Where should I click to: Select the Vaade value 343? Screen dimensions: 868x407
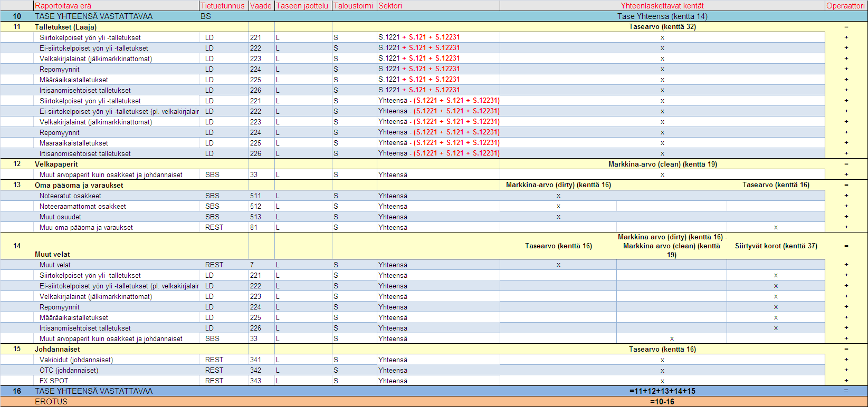(255, 381)
